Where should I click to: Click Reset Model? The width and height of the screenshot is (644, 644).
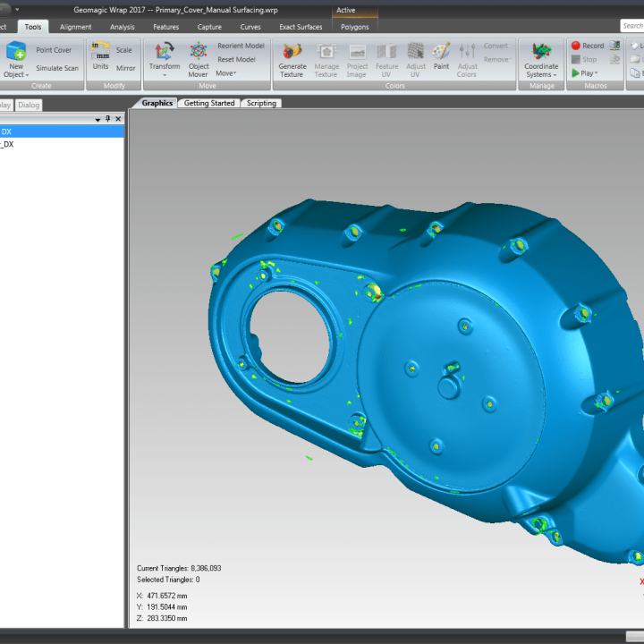coord(236,60)
